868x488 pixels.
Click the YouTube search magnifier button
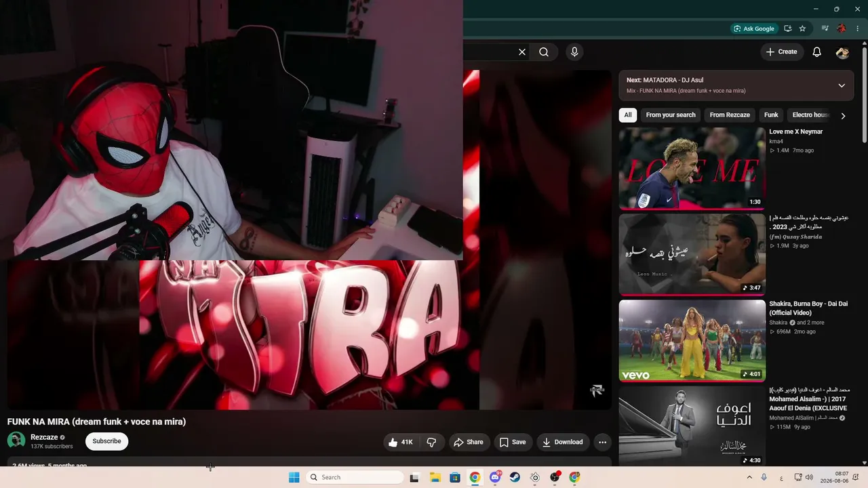point(544,52)
